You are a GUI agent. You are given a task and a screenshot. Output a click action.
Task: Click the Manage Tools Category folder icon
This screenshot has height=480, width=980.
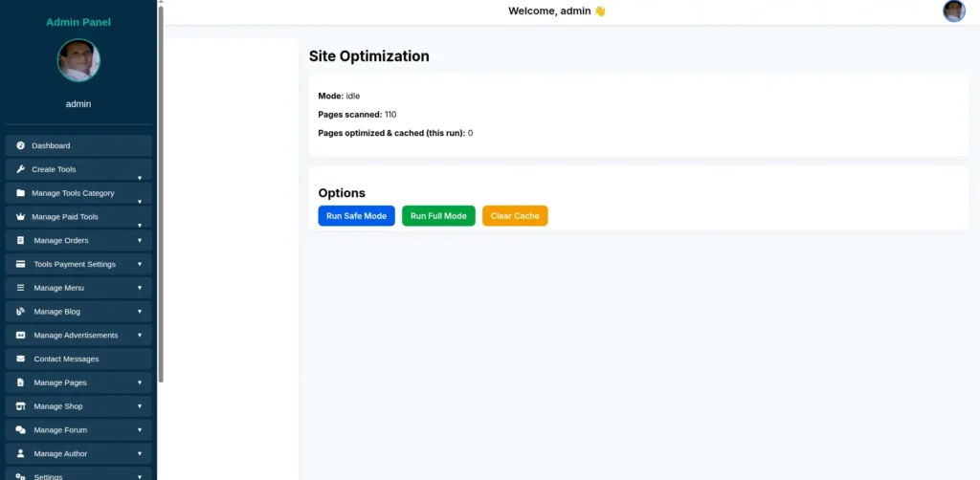[21, 193]
